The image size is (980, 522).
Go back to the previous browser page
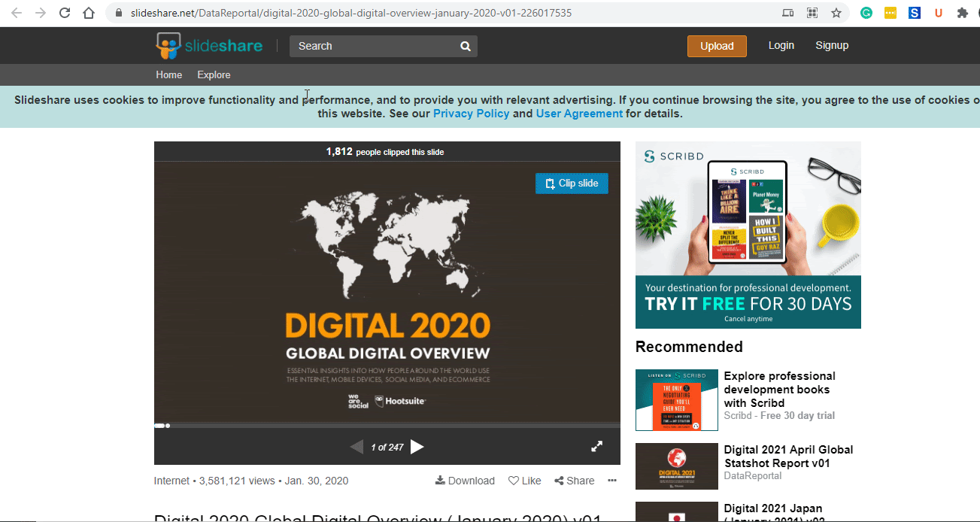tap(17, 13)
